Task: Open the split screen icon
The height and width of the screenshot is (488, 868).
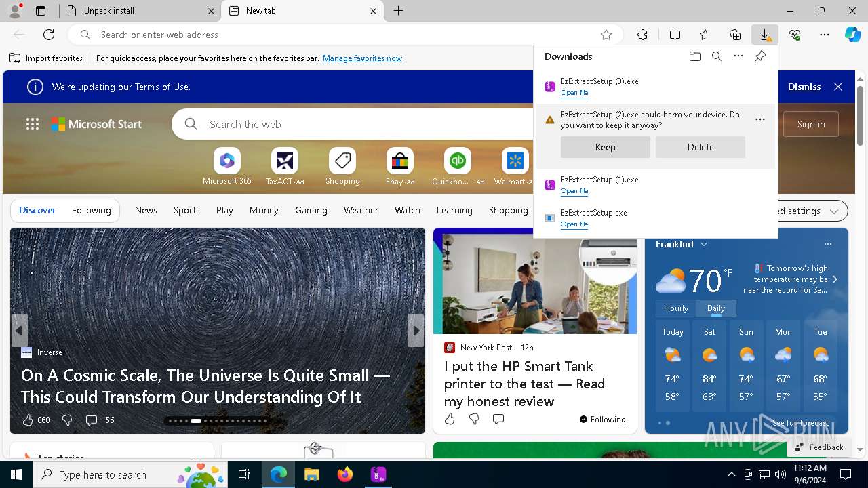Action: tap(675, 35)
